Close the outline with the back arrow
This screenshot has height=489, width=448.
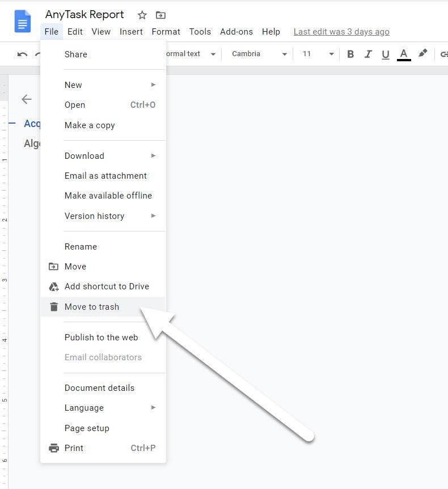[27, 99]
